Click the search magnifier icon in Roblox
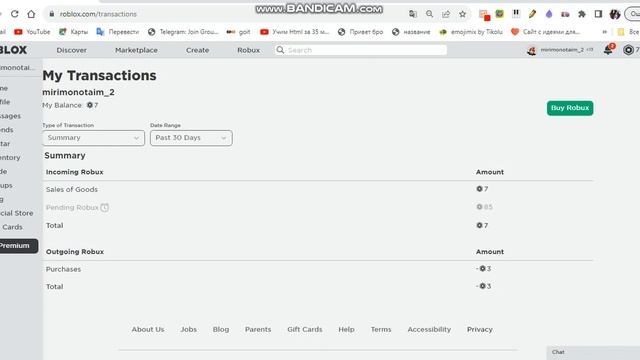 point(280,50)
